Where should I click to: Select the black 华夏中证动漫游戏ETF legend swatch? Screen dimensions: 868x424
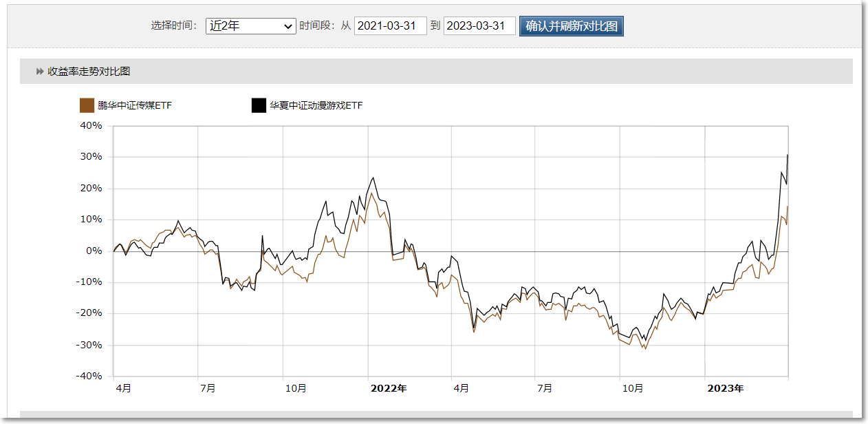pos(259,105)
